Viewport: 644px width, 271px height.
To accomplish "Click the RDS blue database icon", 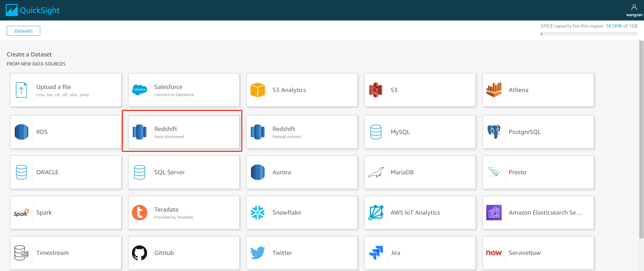I will [x=21, y=132].
